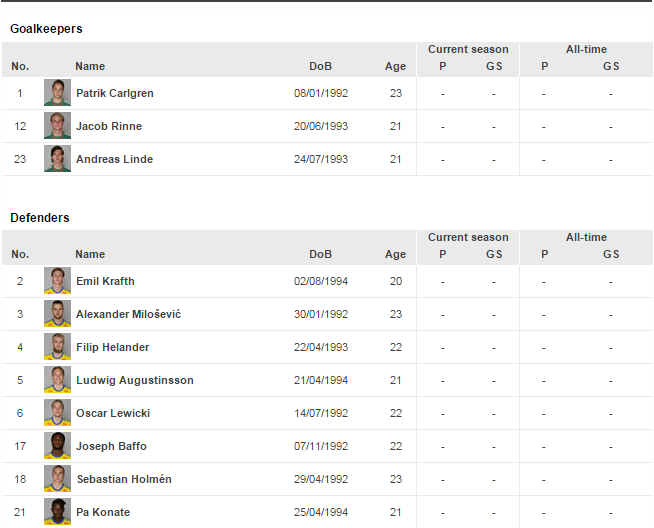654x528 pixels.
Task: Click Filip Helander's player photo
Action: (x=57, y=347)
